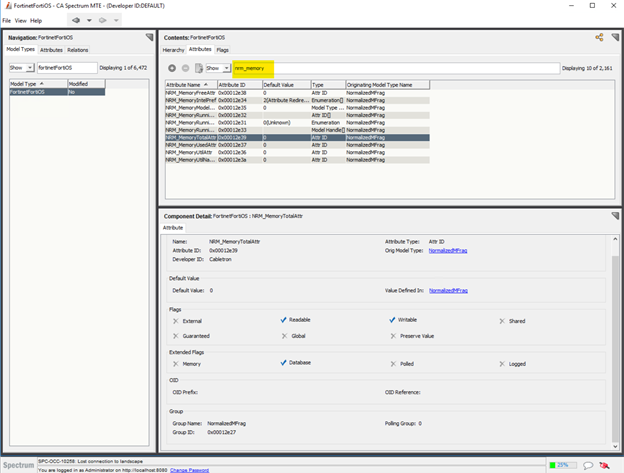624x473 pixels.
Task: Click the Change Password link
Action: tap(189, 469)
